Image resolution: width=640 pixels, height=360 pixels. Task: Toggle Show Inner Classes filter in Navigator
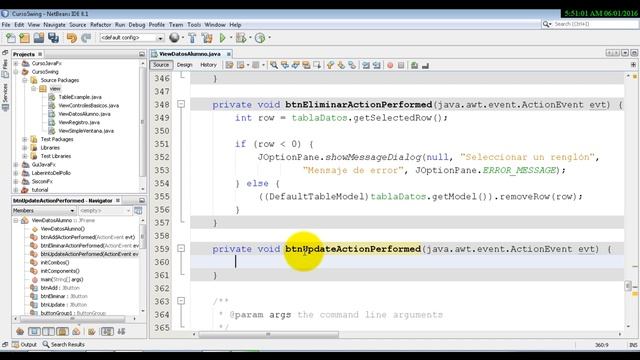pos(76,331)
